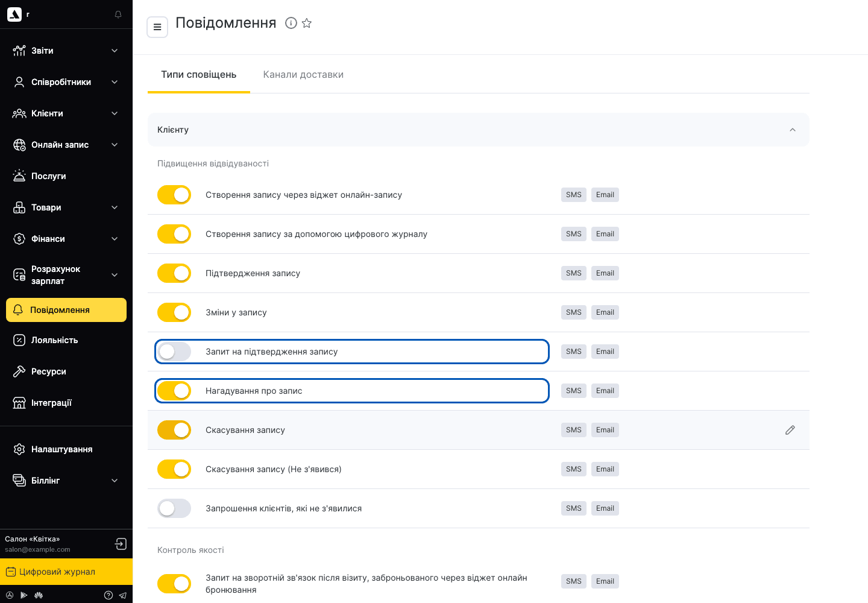Image resolution: width=868 pixels, height=603 pixels.
Task: Edit the Скасування запису notification with the pencil
Action: [x=790, y=430]
